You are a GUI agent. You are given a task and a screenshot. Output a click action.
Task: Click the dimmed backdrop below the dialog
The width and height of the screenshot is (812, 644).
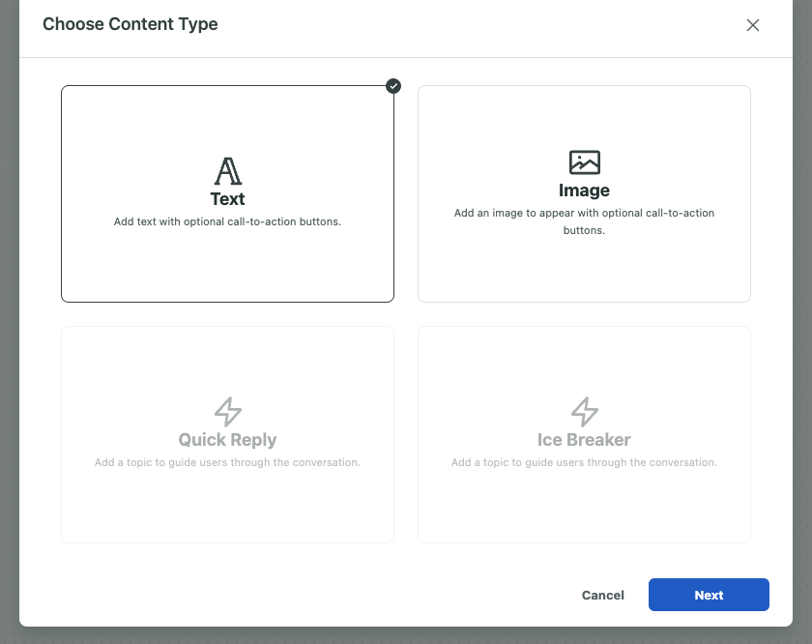click(x=406, y=635)
